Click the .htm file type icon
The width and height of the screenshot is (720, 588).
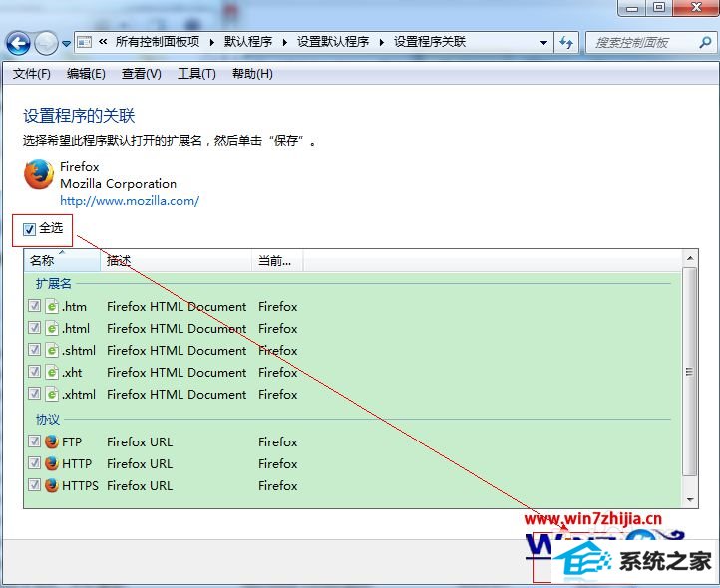52,307
